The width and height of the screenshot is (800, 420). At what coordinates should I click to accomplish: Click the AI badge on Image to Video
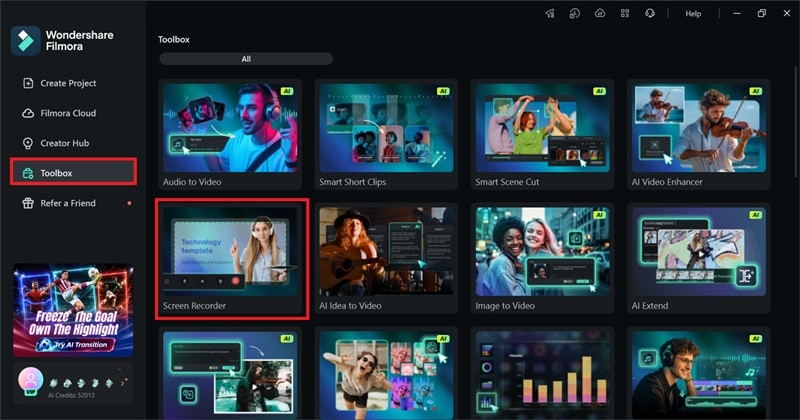click(599, 215)
